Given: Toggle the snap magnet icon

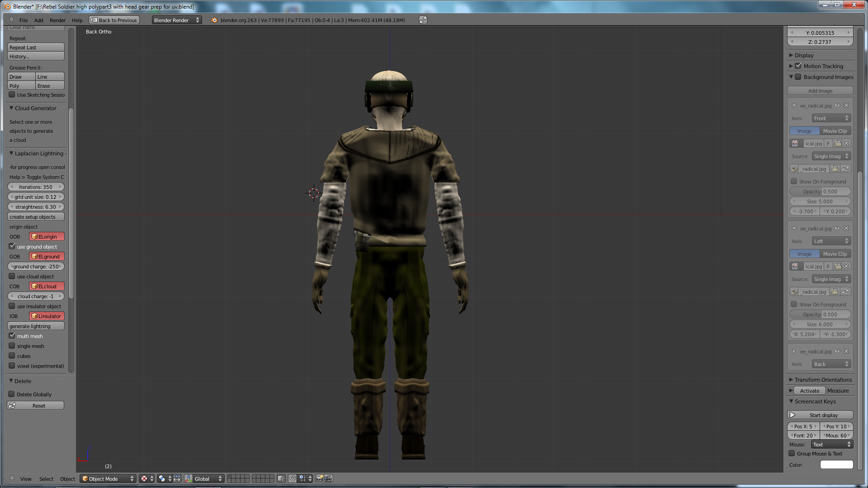Looking at the screenshot, I should (x=292, y=479).
